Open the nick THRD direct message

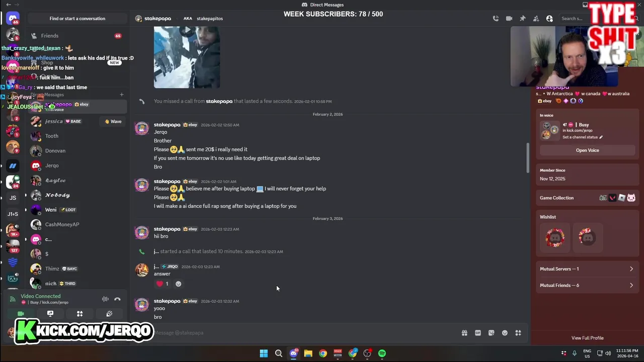[76, 284]
